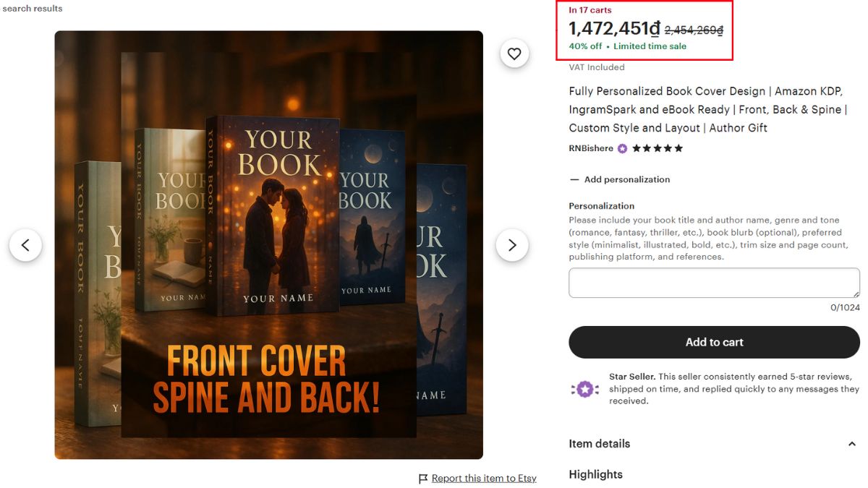Screen dimensions: 868x488
Task: Open the main book cover product image
Action: [x=268, y=244]
